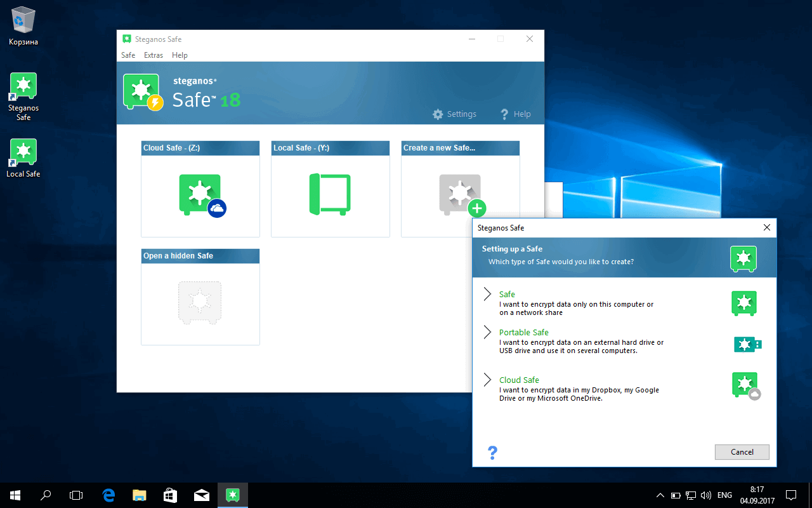812x508 pixels.
Task: Click the safe icon in dialog header
Action: click(x=743, y=258)
